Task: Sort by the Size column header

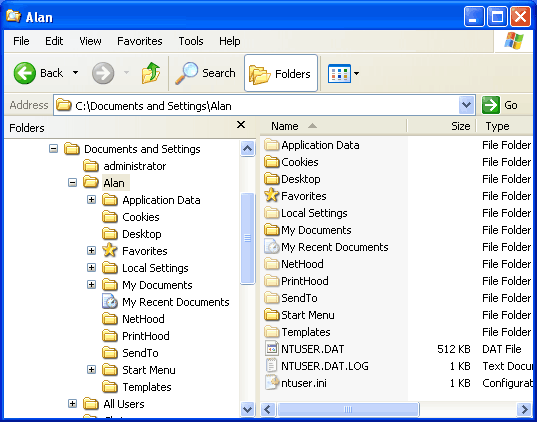Action: click(442, 126)
